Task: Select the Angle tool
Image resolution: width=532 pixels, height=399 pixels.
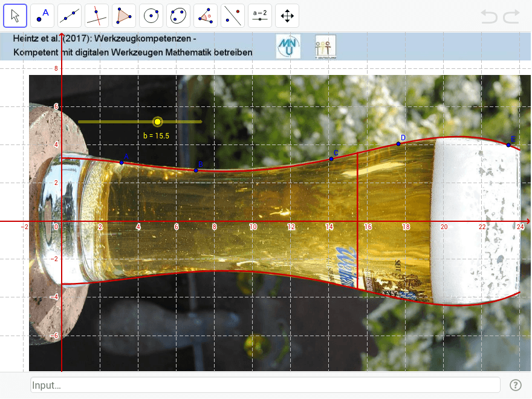Action: tap(206, 16)
